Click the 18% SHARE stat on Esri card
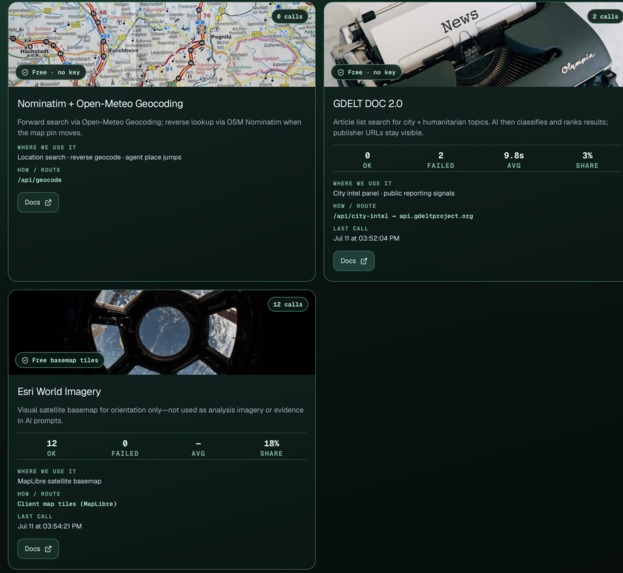The image size is (623, 573). pos(271,448)
